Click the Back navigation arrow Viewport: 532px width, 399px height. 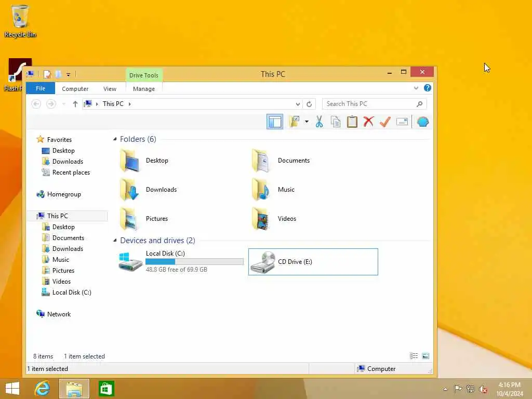(x=36, y=104)
